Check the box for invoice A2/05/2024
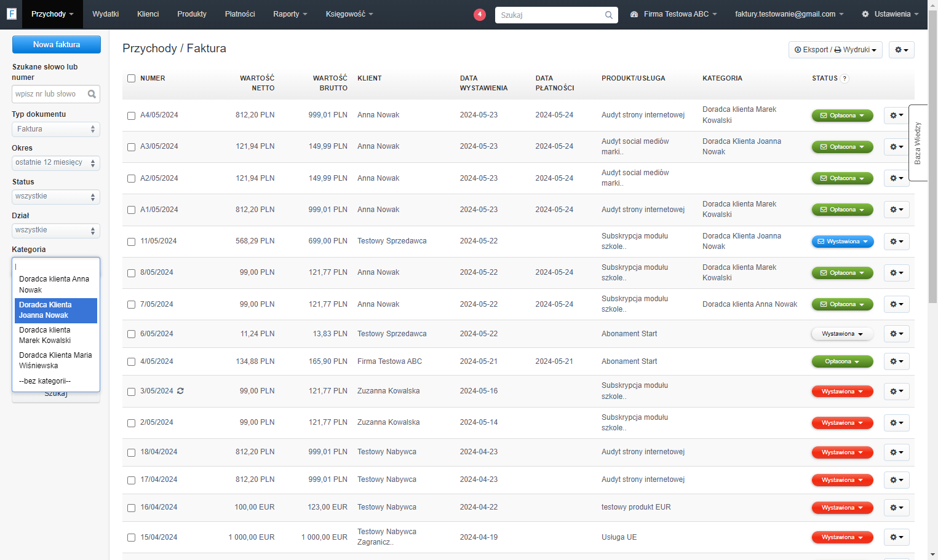938x560 pixels. (131, 179)
